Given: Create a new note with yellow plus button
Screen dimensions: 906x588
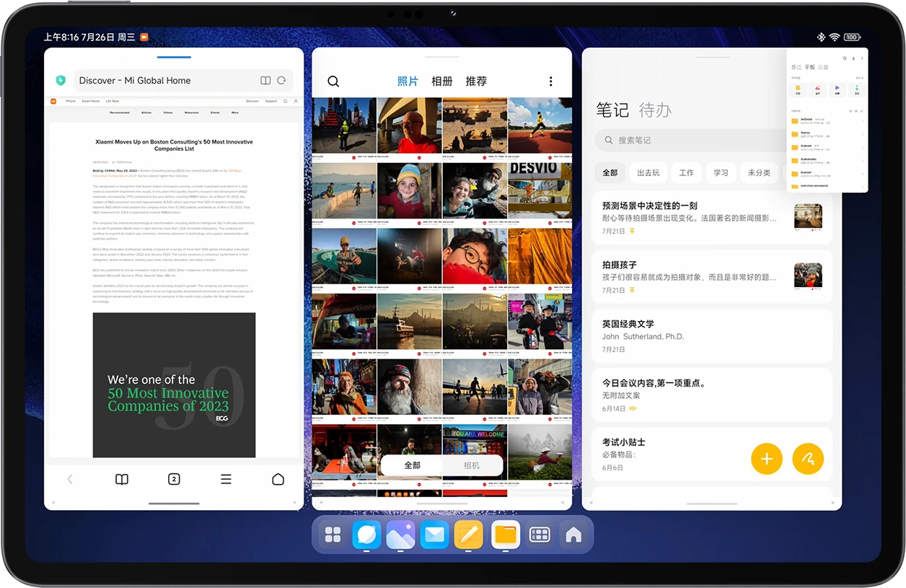Looking at the screenshot, I should 767,458.
